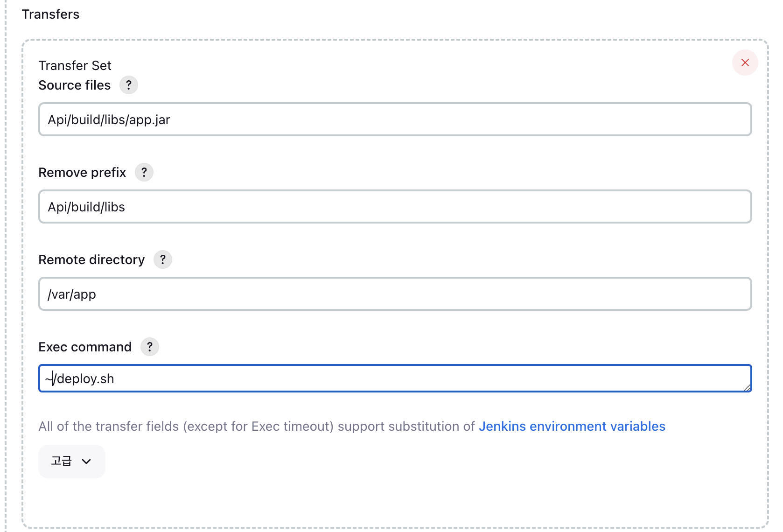Open Jenkins environment variables link
Viewport: 783px width, 532px height.
click(572, 426)
